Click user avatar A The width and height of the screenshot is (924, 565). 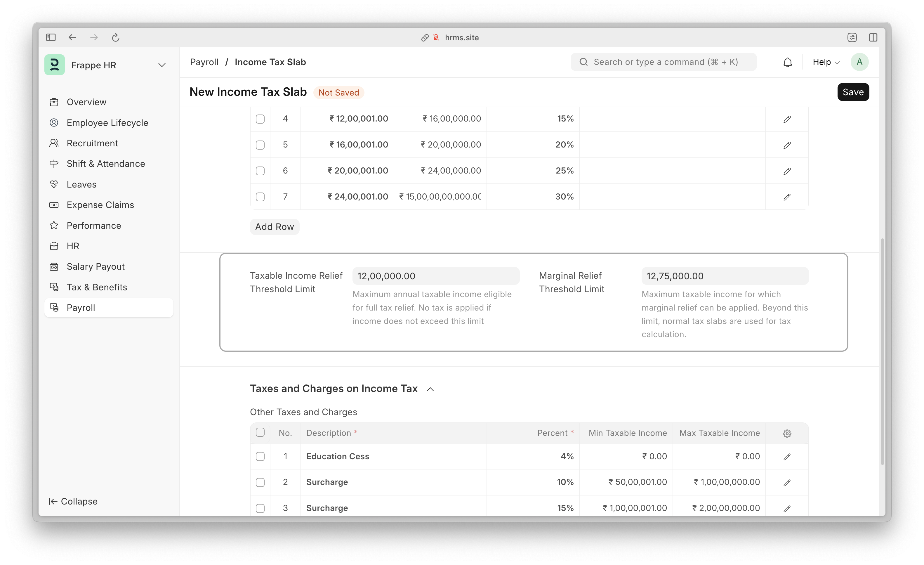pyautogui.click(x=859, y=62)
